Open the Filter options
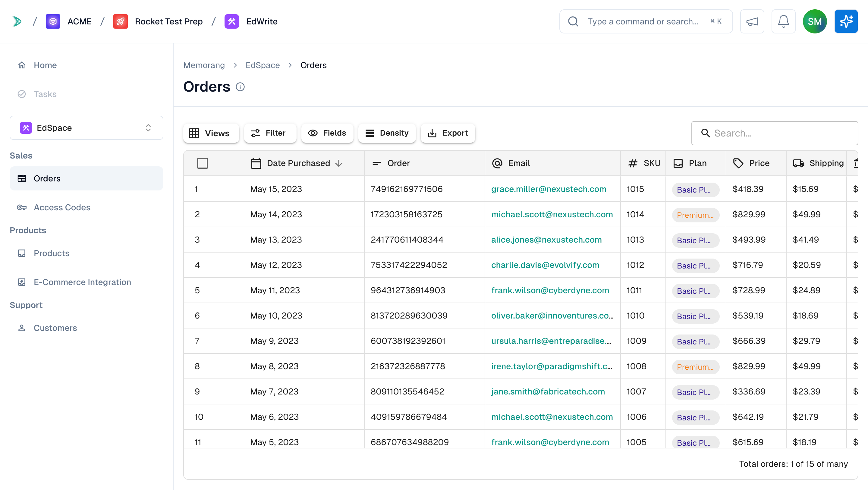 tap(270, 133)
